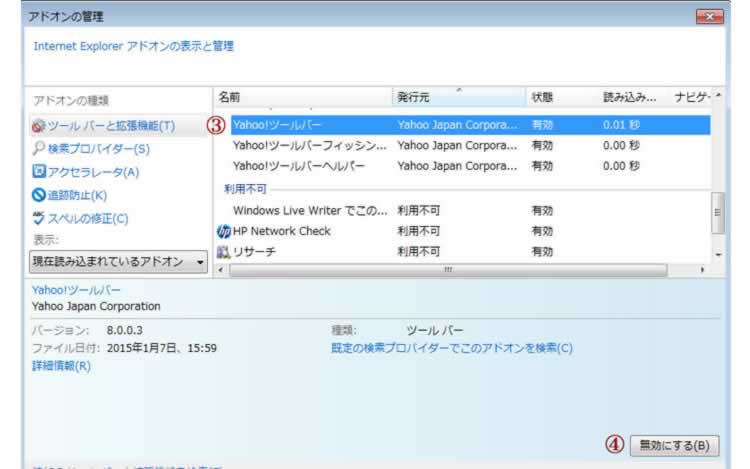Sort by 発行元 column header
Image resolution: width=750 pixels, height=469 pixels.
pos(459,98)
